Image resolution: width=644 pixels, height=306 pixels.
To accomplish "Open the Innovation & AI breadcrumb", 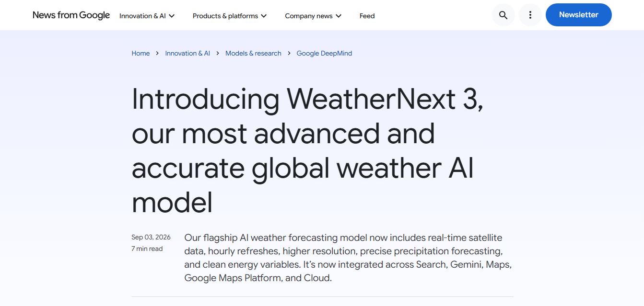I will [187, 53].
